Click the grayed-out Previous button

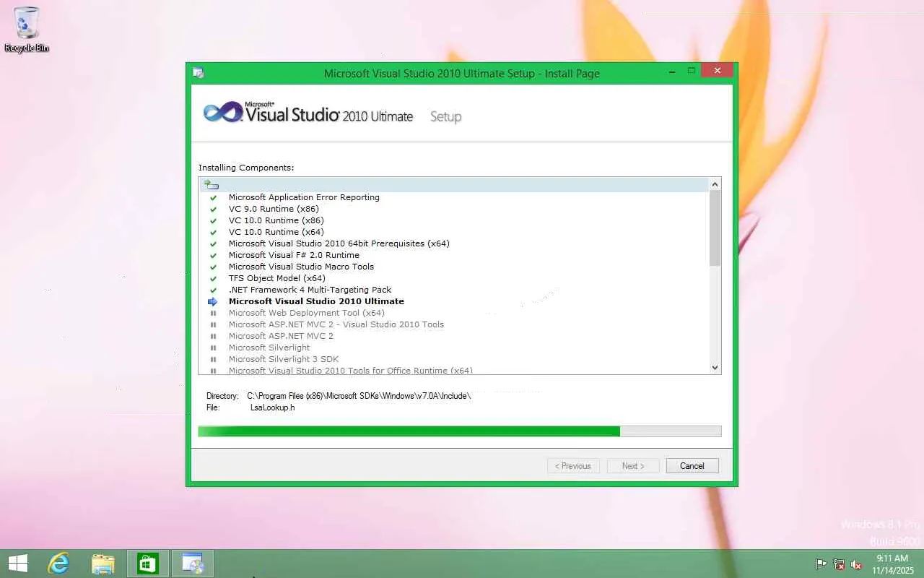coord(573,466)
